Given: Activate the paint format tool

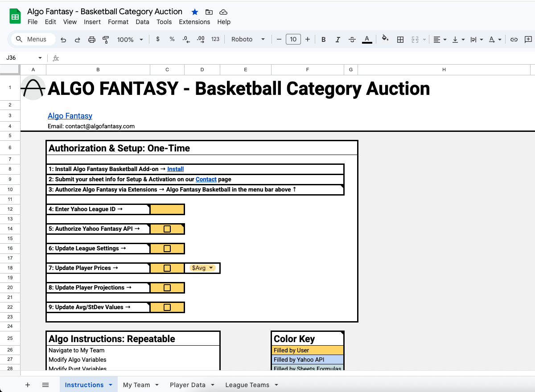Looking at the screenshot, I should pyautogui.click(x=106, y=40).
